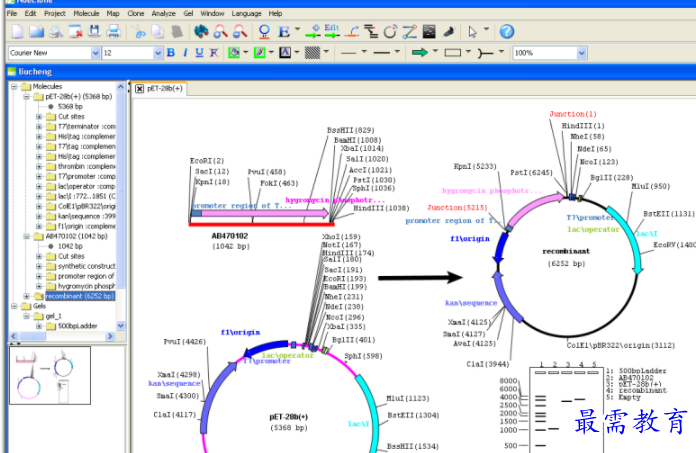Open the fill color swatch dropdown
This screenshot has height=453, width=696.
point(246,52)
